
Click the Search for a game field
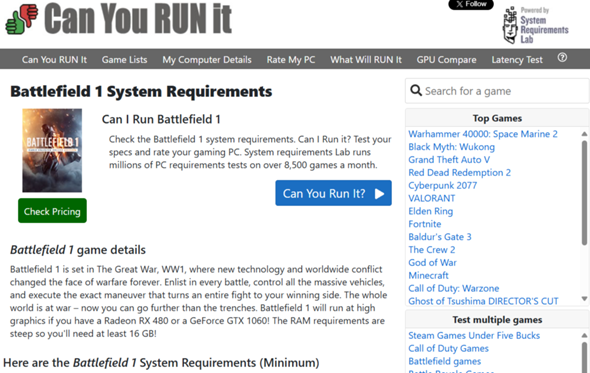tap(497, 91)
